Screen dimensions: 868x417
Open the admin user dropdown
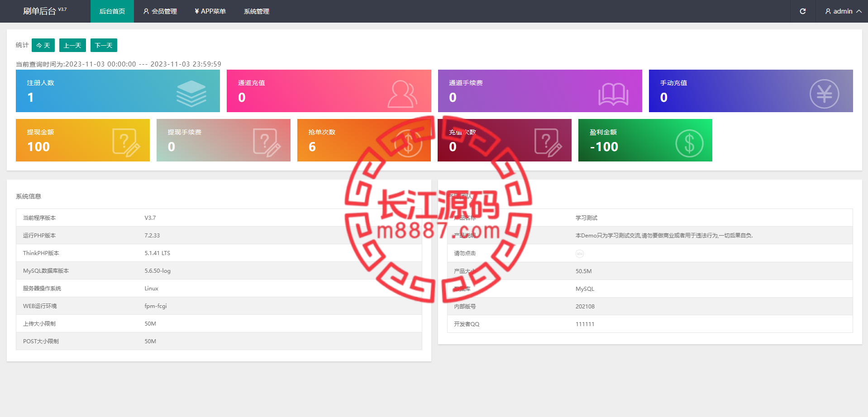843,11
